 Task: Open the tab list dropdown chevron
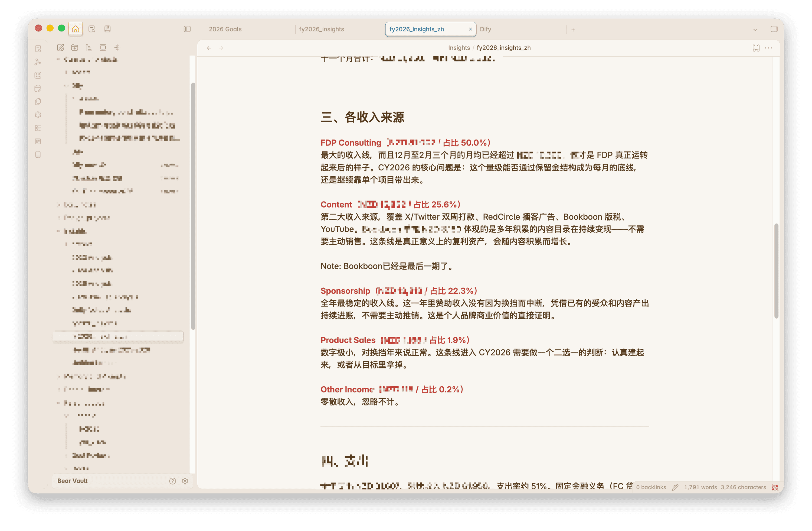(x=755, y=29)
